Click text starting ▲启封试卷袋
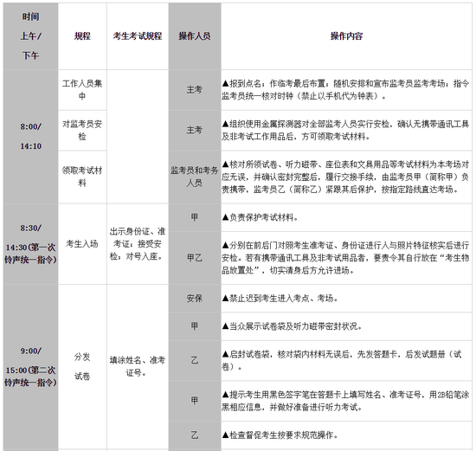Image resolution: width=476 pixels, height=451 pixels. coord(342,360)
